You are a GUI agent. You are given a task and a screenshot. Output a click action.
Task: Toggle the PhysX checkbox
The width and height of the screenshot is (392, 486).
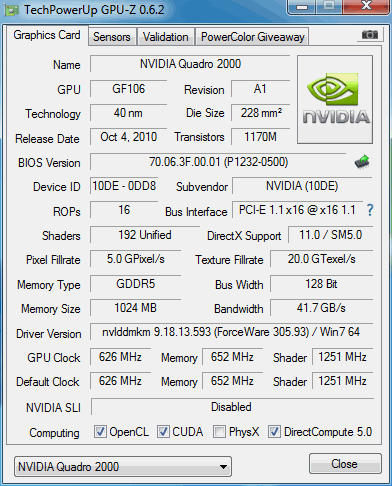click(219, 432)
